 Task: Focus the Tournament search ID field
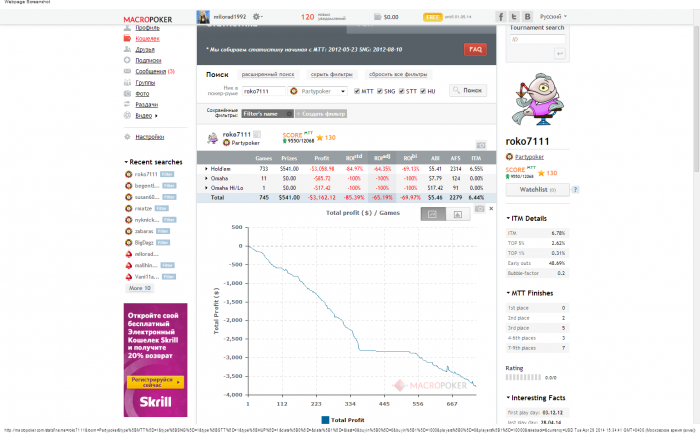[538, 39]
